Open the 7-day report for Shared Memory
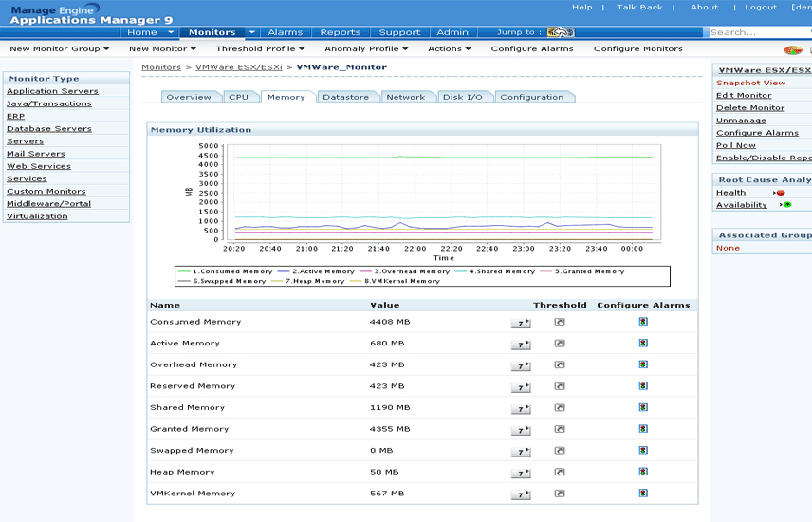The width and height of the screenshot is (812, 522). [521, 408]
